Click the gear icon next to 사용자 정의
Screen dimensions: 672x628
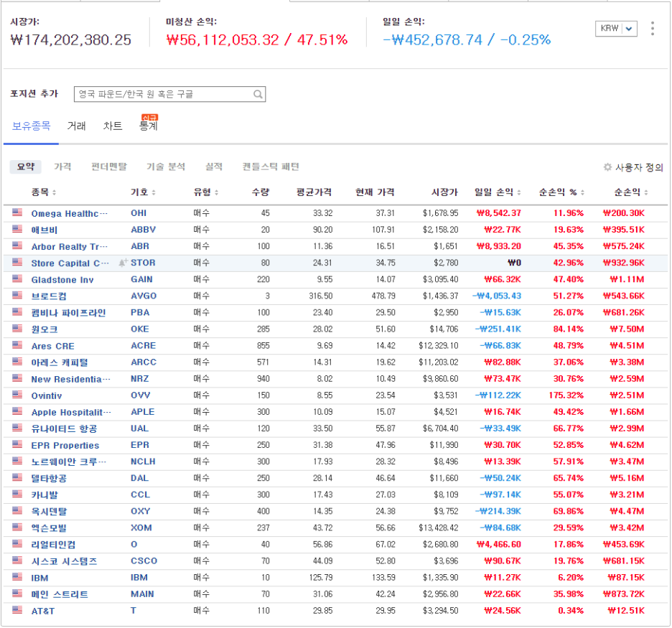[607, 167]
